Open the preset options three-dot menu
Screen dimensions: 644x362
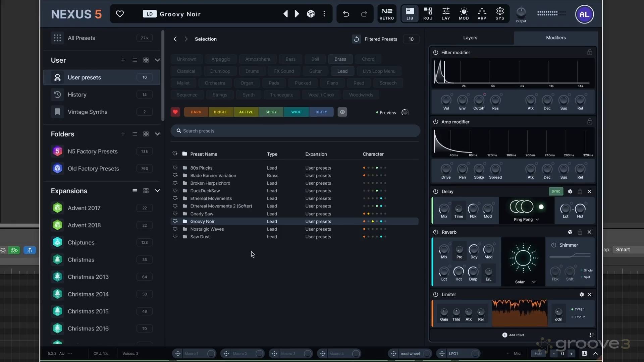coord(324,14)
